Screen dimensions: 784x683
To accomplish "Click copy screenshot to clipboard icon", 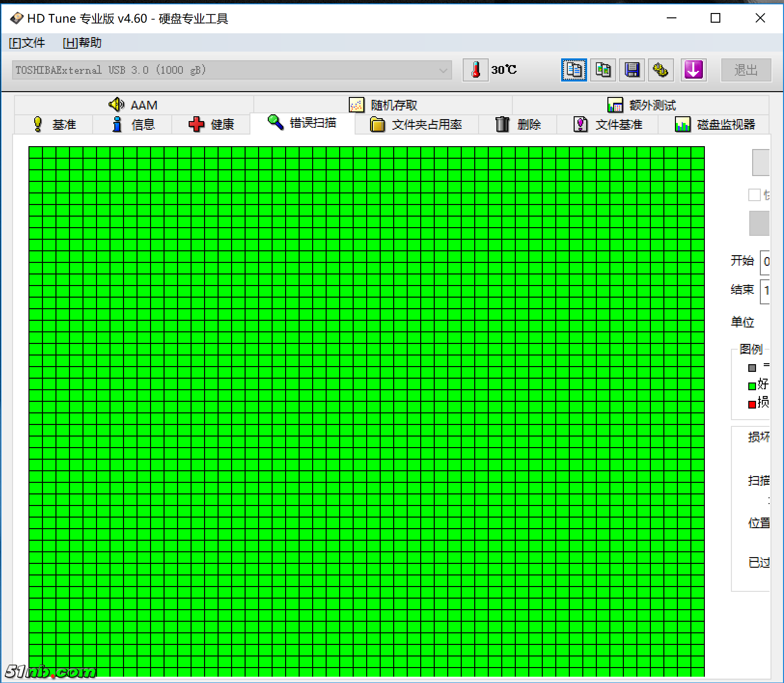I will point(603,70).
